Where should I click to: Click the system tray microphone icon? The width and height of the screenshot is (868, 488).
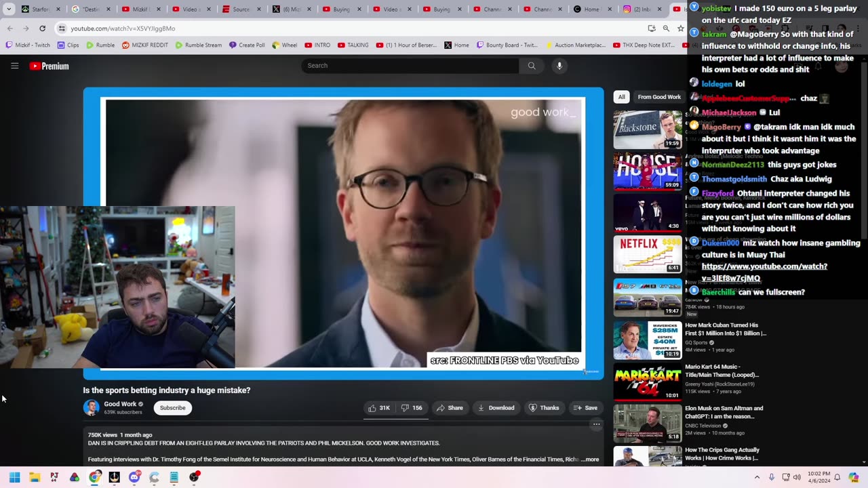point(772,477)
